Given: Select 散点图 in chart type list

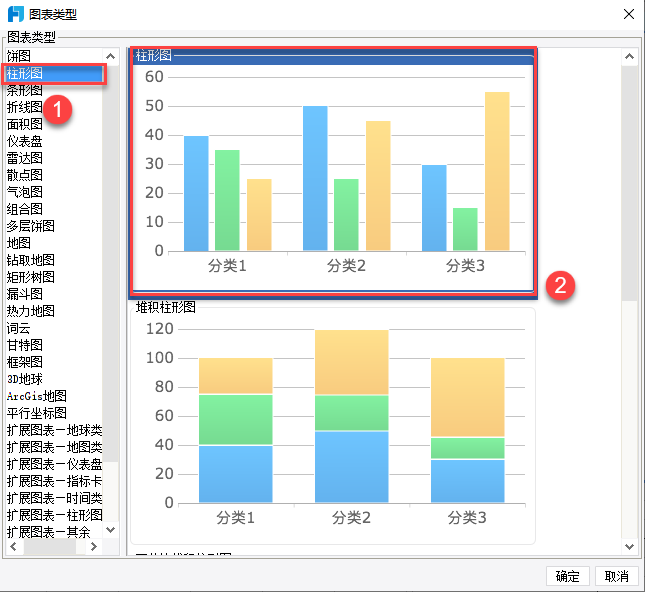Looking at the screenshot, I should point(53,175).
